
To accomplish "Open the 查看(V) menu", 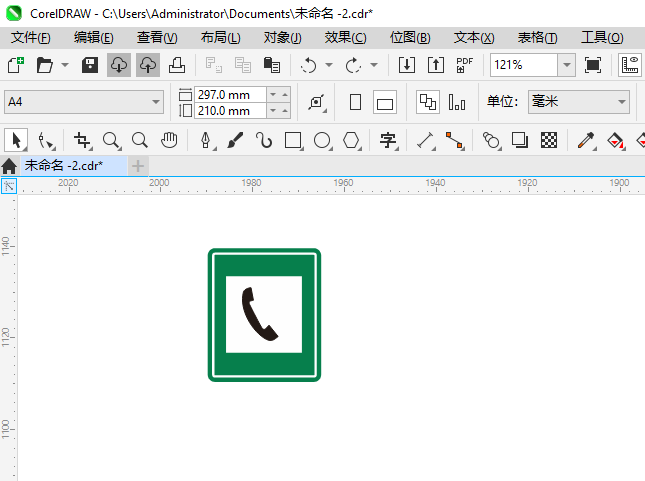I will pos(157,37).
